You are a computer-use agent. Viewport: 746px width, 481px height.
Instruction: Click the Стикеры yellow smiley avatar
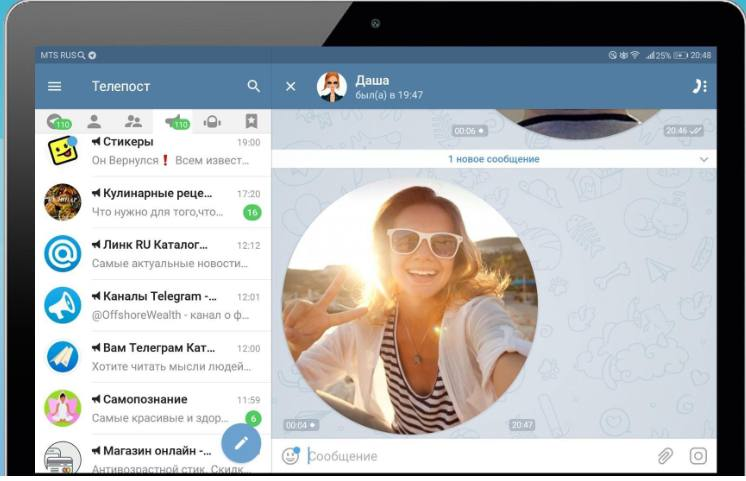63,150
